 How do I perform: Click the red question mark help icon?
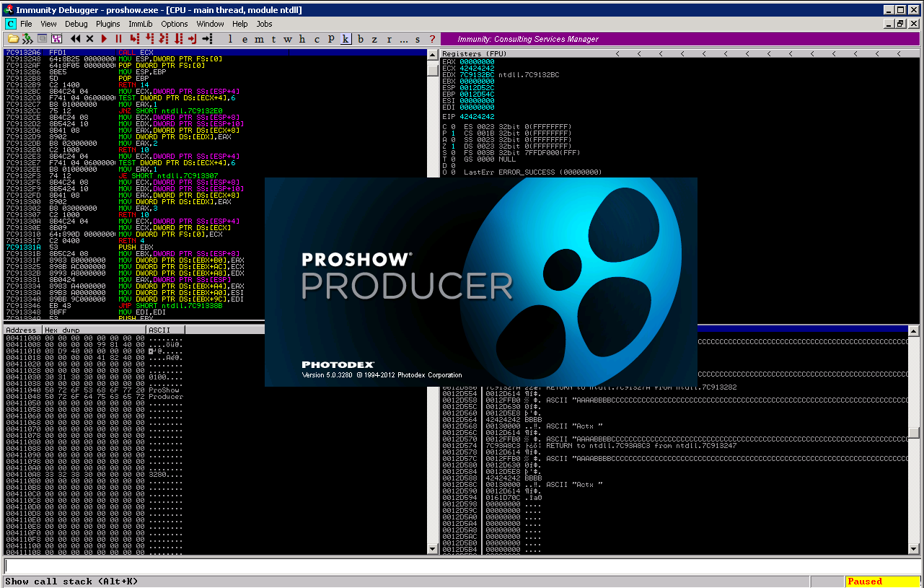coord(433,39)
